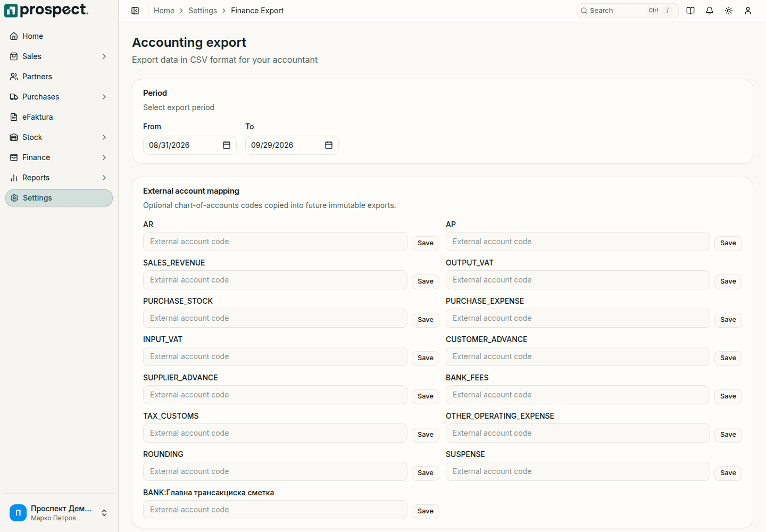The image size is (766, 532).
Task: Save the AR account code
Action: 426,243
